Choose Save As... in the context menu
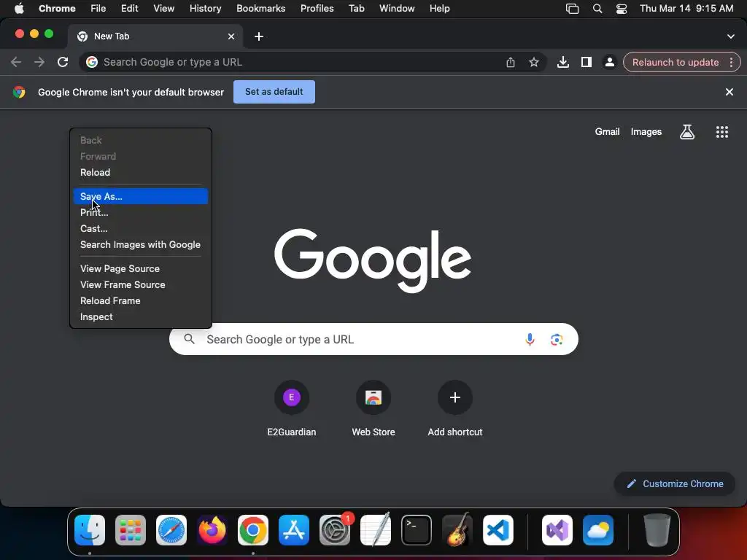747x560 pixels. point(141,196)
